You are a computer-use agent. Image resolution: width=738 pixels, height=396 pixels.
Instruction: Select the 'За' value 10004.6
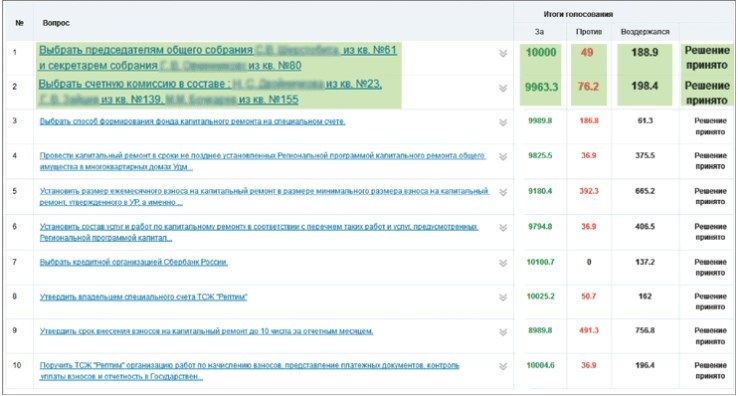540,365
